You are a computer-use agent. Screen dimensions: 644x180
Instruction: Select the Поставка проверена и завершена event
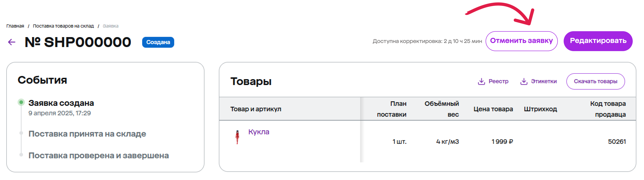coord(99,156)
